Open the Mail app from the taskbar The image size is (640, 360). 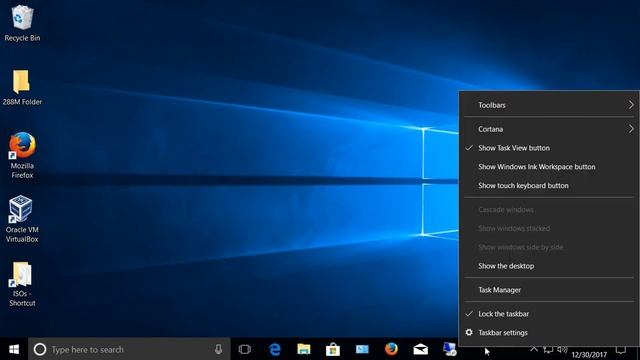(x=420, y=349)
